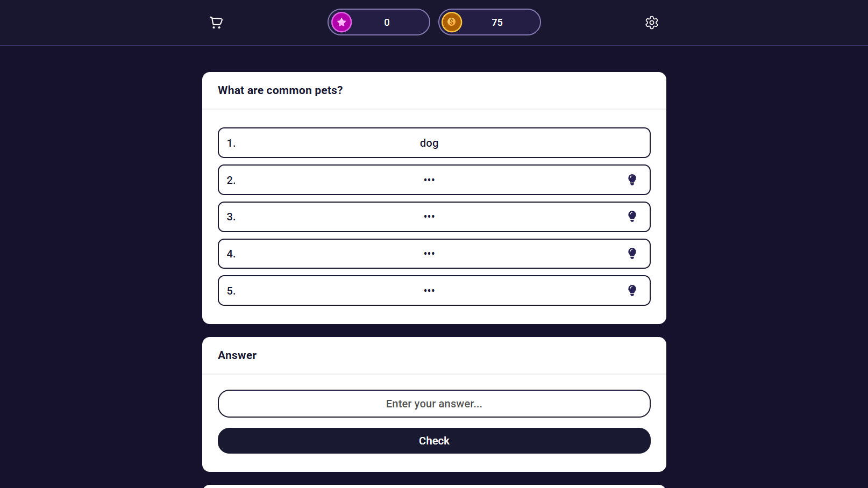Screen dimensions: 868x488
Task: Click the question title What are common pets
Action: (x=280, y=90)
